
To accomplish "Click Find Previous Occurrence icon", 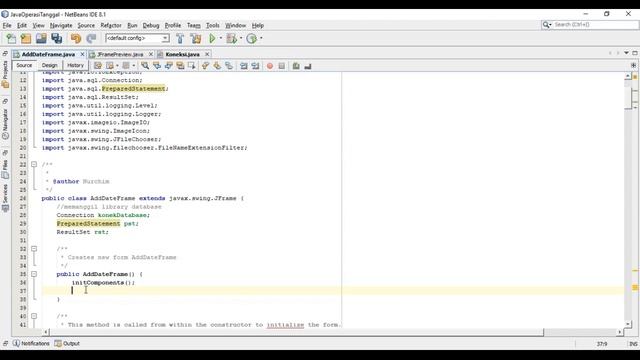I will (x=157, y=65).
